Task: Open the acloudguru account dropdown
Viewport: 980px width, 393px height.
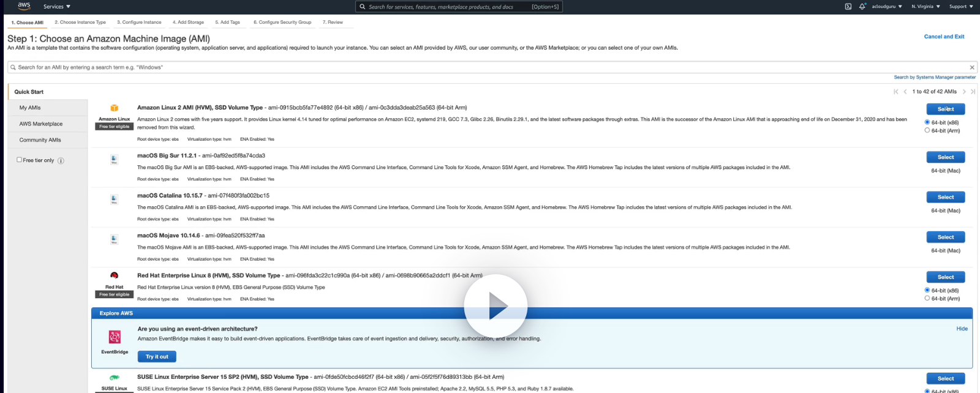Action: click(x=887, y=7)
